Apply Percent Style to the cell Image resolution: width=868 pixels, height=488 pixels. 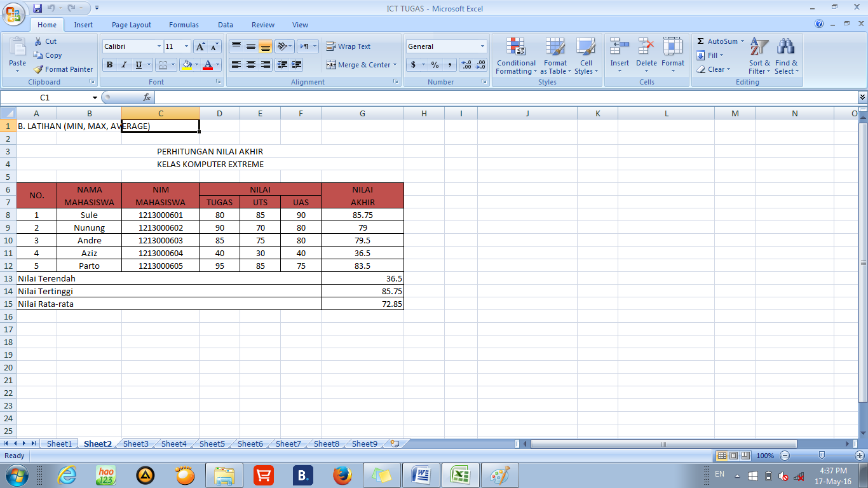coord(435,64)
